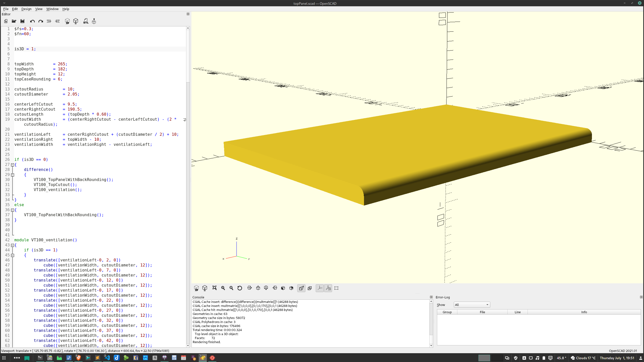Image resolution: width=644 pixels, height=362 pixels.
Task: Click View All zoom-fit icon
Action: point(215,288)
